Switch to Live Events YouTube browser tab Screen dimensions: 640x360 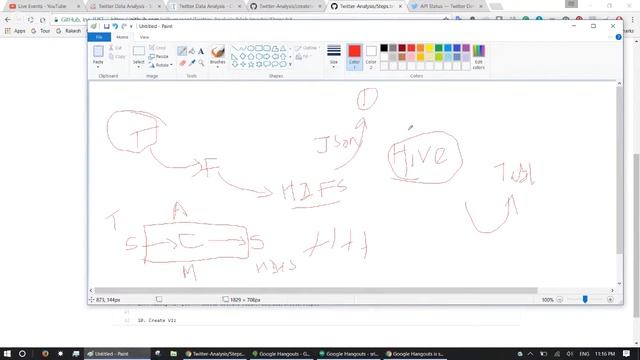tap(44, 6)
